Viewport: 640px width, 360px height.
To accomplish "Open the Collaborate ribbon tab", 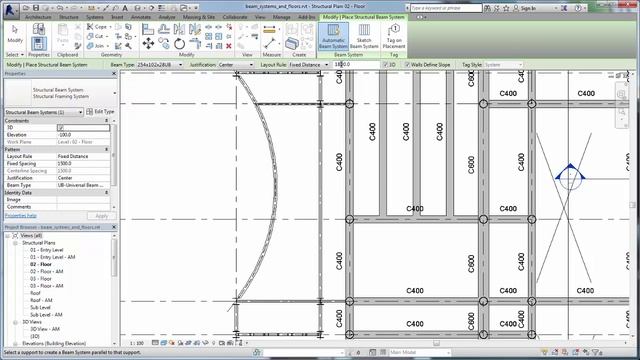I will (235, 17).
